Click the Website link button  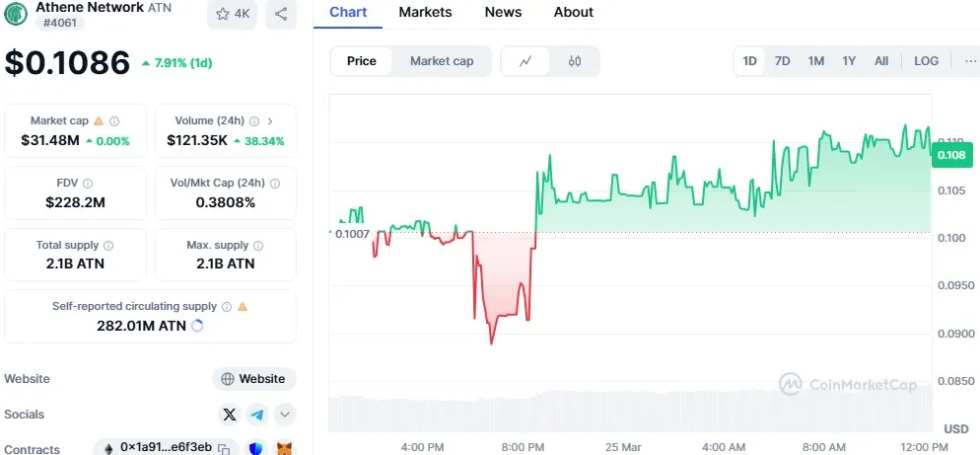(x=253, y=379)
